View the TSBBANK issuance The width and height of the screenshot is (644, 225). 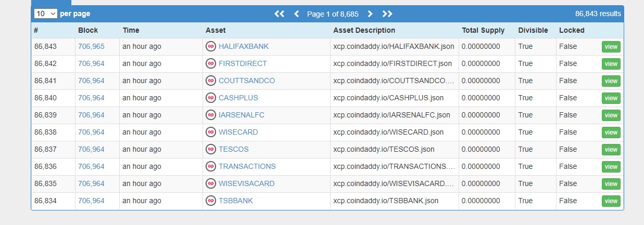click(x=611, y=201)
